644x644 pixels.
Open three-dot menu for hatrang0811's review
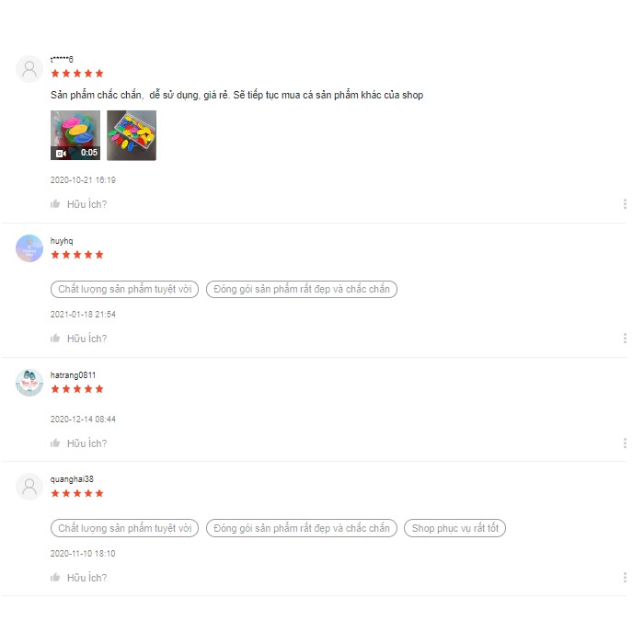click(625, 443)
